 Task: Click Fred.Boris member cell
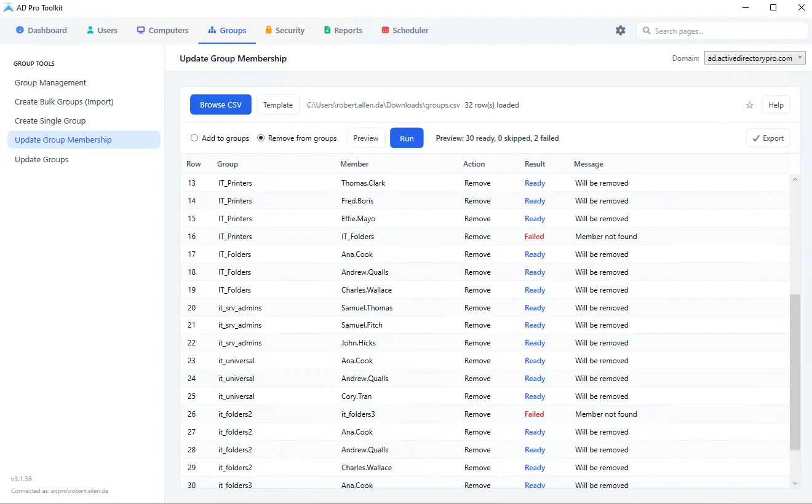pyautogui.click(x=357, y=201)
